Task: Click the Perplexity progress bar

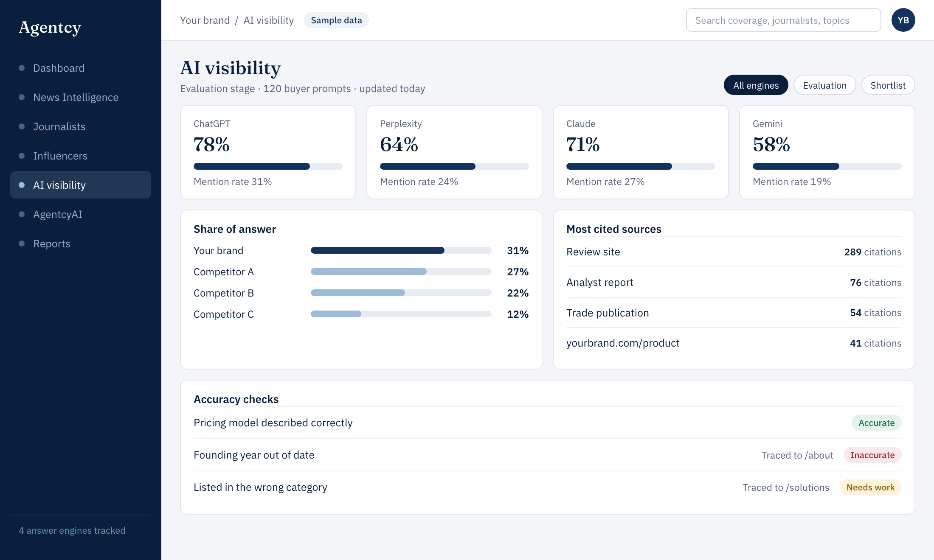Action: pyautogui.click(x=454, y=166)
